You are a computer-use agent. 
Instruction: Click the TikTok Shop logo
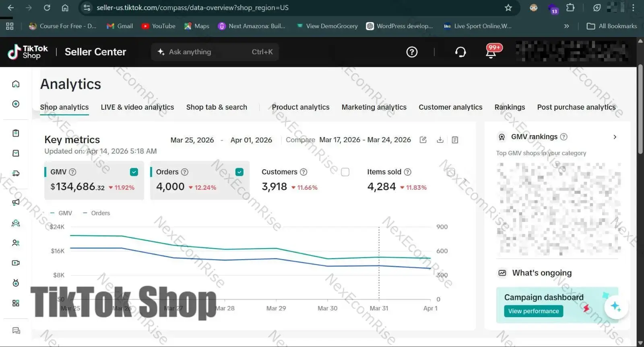click(28, 52)
